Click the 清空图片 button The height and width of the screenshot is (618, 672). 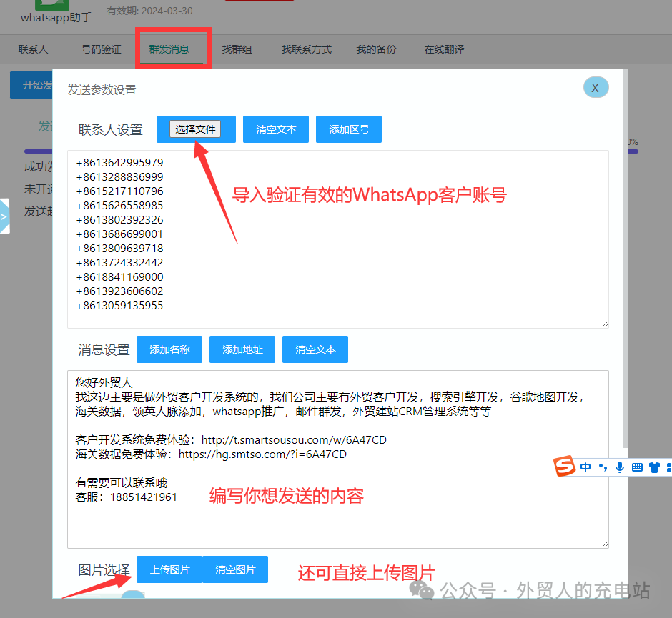(235, 569)
